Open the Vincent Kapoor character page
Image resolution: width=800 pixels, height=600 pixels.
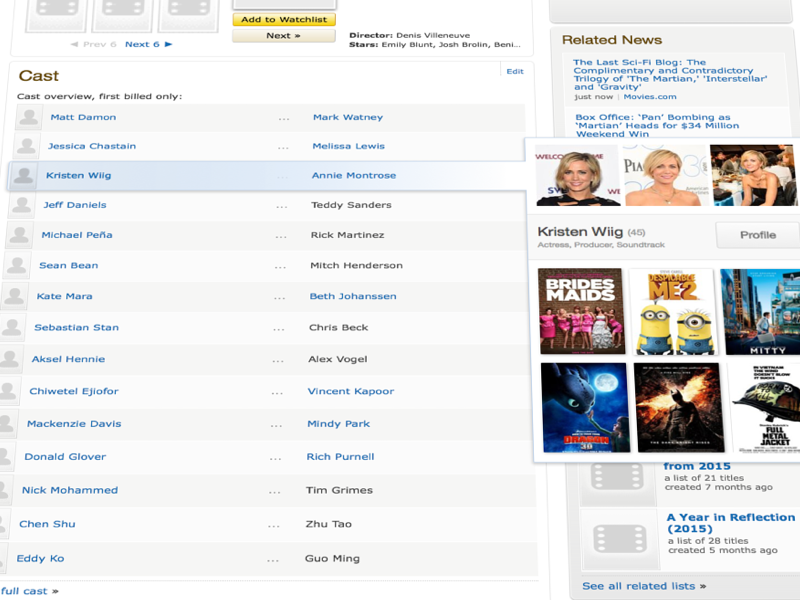pyautogui.click(x=351, y=391)
